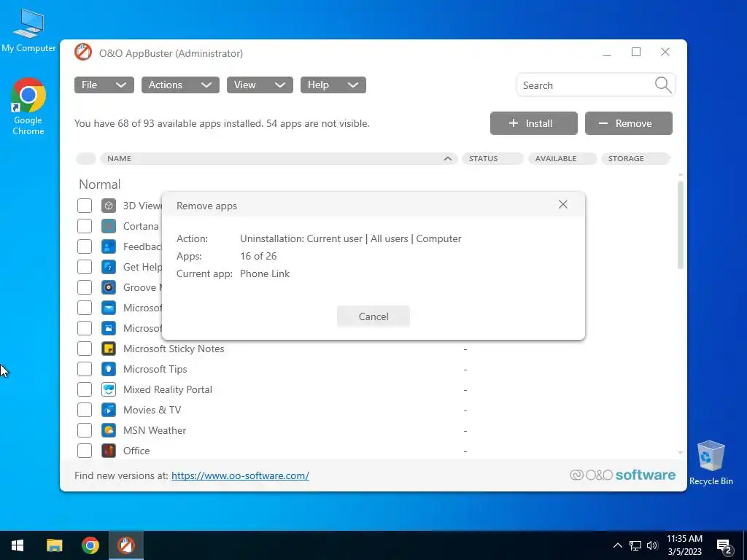Image resolution: width=747 pixels, height=560 pixels.
Task: Click the Office app icon
Action: point(109,451)
